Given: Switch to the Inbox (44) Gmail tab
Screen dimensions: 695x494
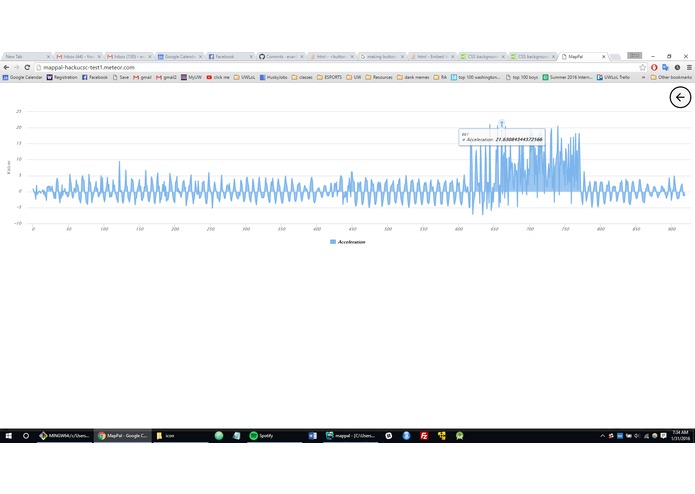Looking at the screenshot, I should pyautogui.click(x=78, y=57).
